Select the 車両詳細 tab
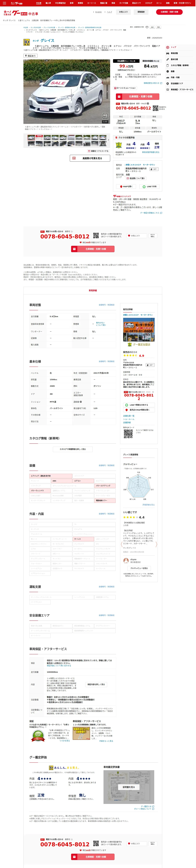Viewport: 196px width, 868px height. click(x=93, y=290)
